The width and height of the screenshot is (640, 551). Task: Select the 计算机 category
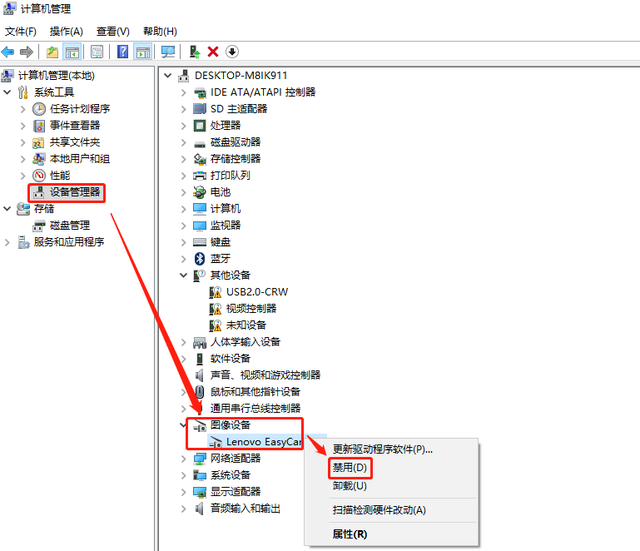point(225,209)
